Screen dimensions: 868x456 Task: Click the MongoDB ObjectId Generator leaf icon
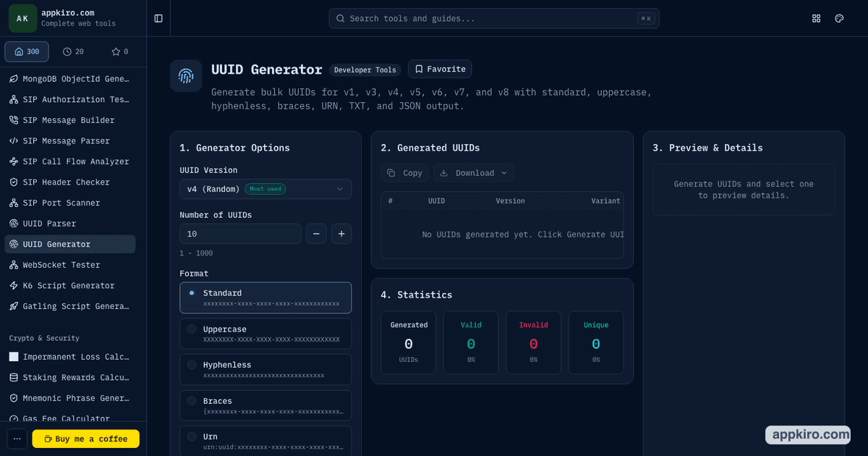point(14,79)
